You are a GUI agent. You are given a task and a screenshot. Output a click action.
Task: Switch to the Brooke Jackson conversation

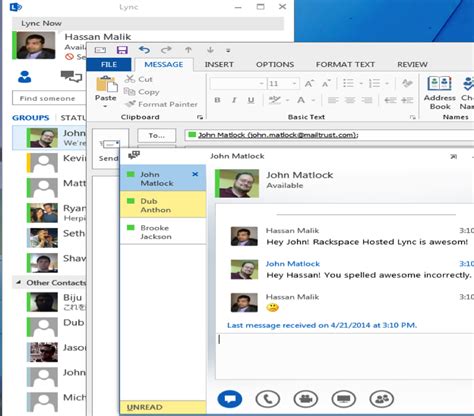point(163,232)
